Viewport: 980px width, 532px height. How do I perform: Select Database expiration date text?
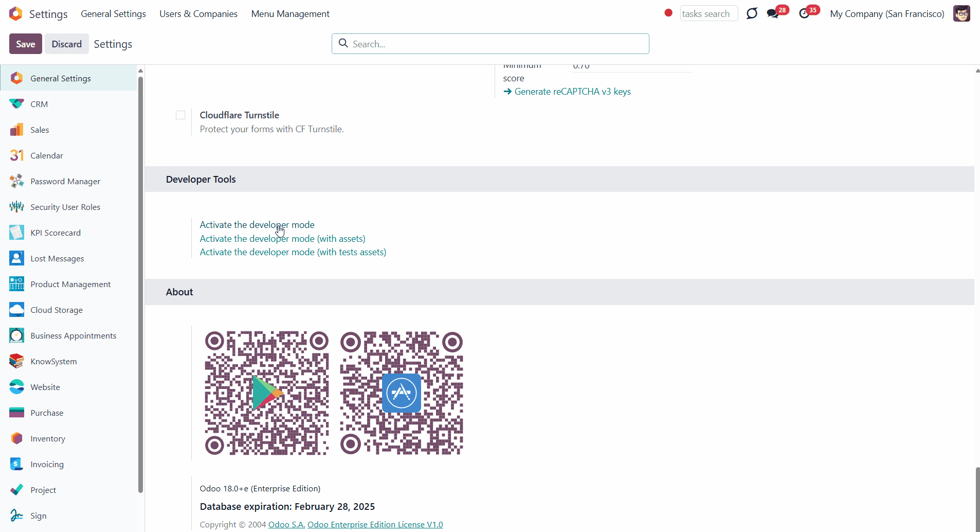click(287, 507)
